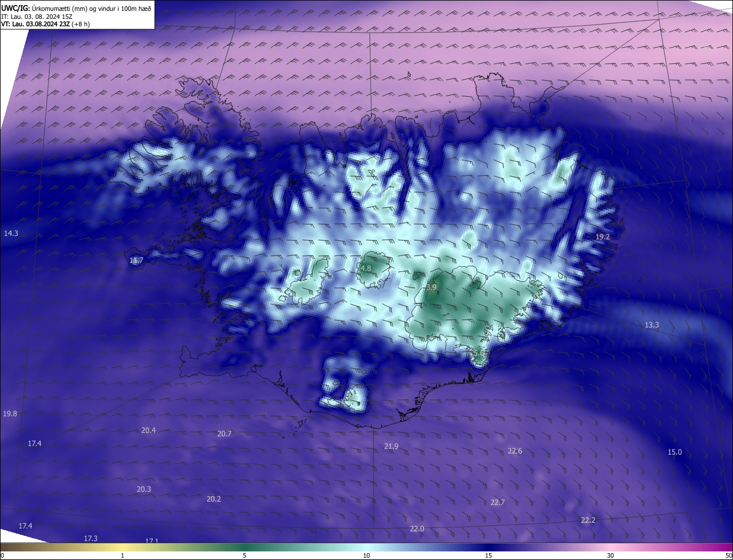The image size is (733, 560).
Task: Click the color scale tick label 1
Action: pos(123,555)
